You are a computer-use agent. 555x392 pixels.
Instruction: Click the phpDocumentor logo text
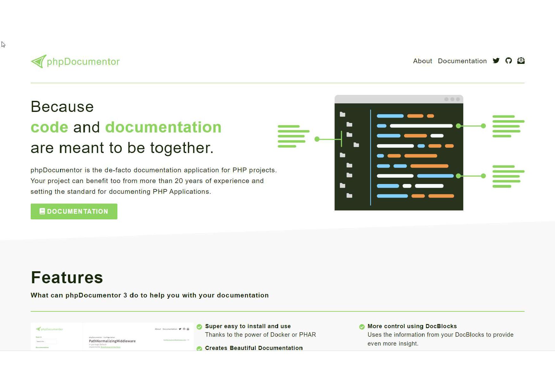[x=83, y=62]
